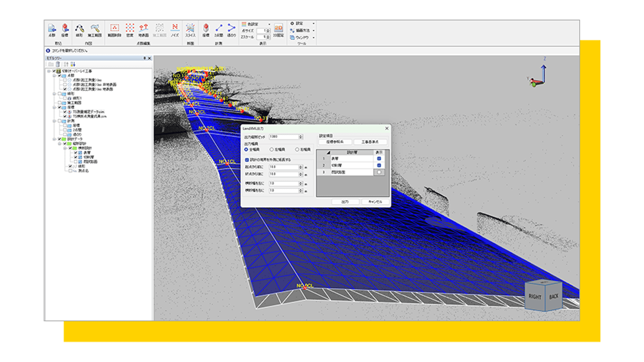Click the output pitch input field
Viewport: 644px width, 362px height.
point(284,137)
